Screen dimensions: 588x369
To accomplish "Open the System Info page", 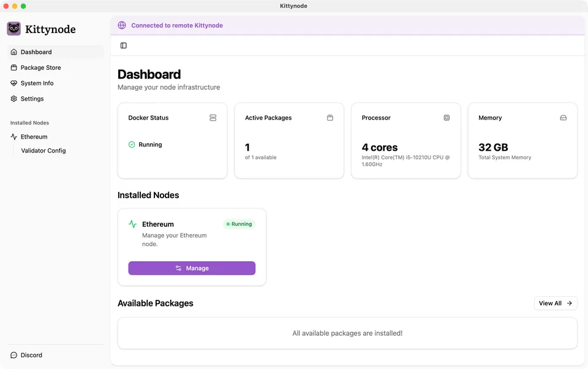I will coord(38,83).
